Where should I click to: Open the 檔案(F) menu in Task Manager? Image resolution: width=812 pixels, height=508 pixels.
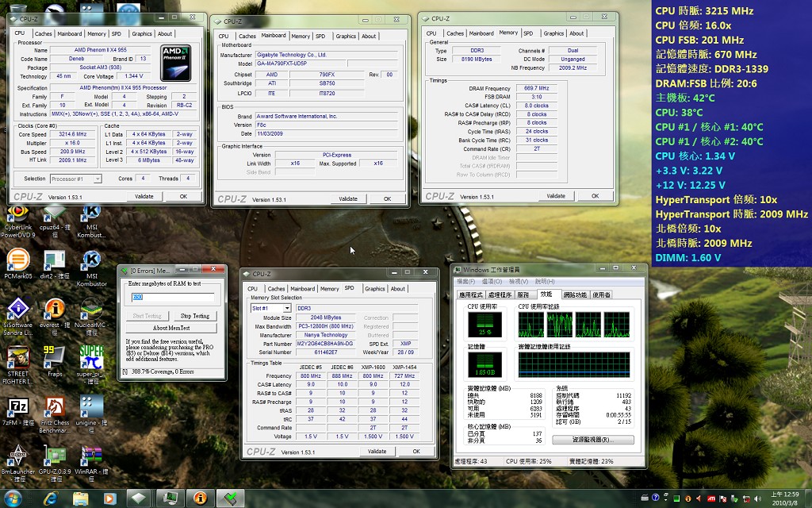click(x=465, y=282)
